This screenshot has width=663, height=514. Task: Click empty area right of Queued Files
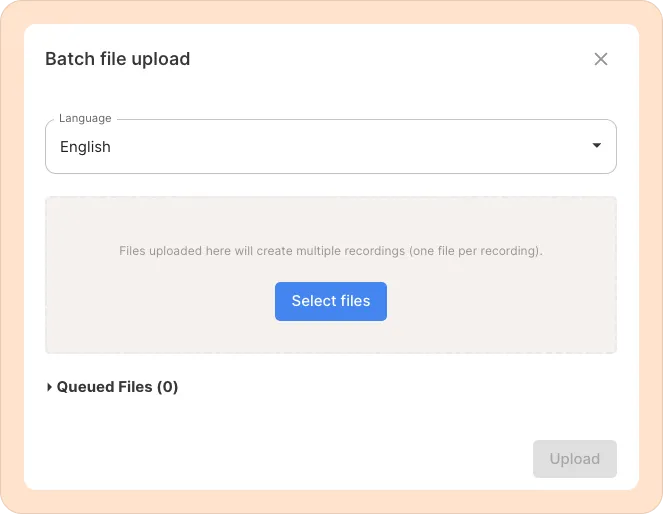coord(400,387)
